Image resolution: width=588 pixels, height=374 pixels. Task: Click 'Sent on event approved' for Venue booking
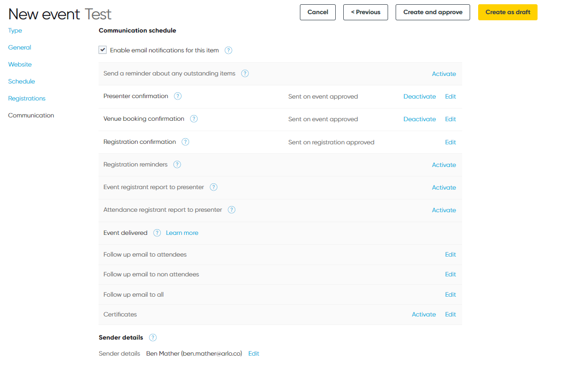point(323,119)
